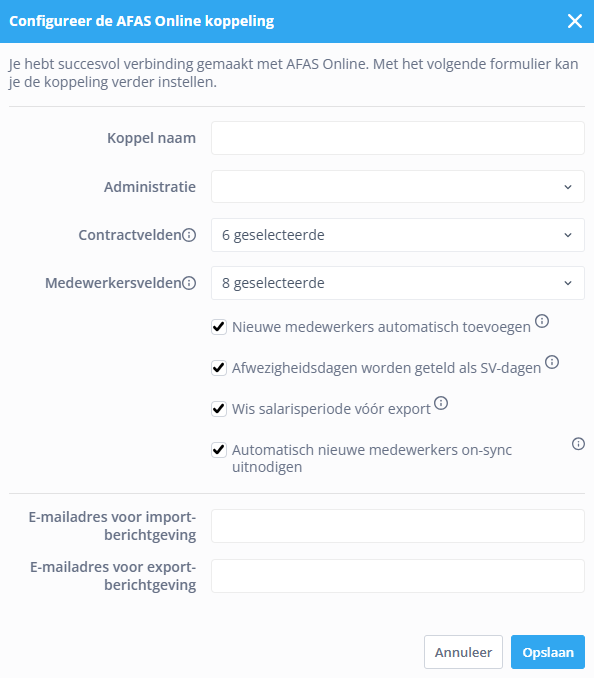This screenshot has height=678, width=594.
Task: Uncheck Nieuwe medewerkers automatisch toevoegen
Action: pyautogui.click(x=219, y=327)
